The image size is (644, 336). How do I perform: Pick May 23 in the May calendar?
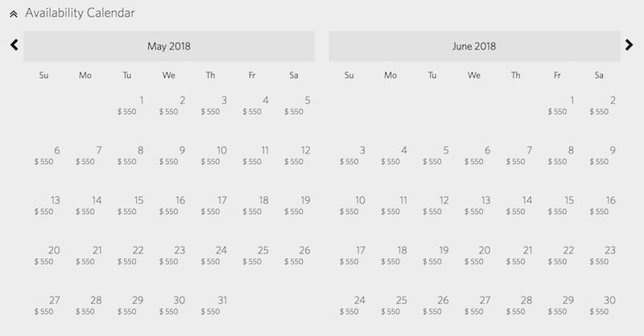click(169, 256)
